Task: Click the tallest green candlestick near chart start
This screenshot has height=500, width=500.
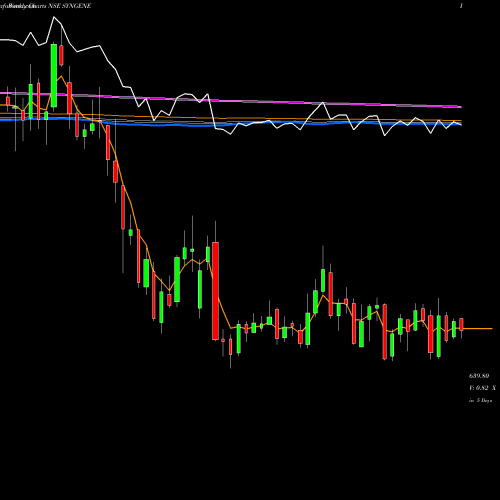Action: tap(54, 76)
